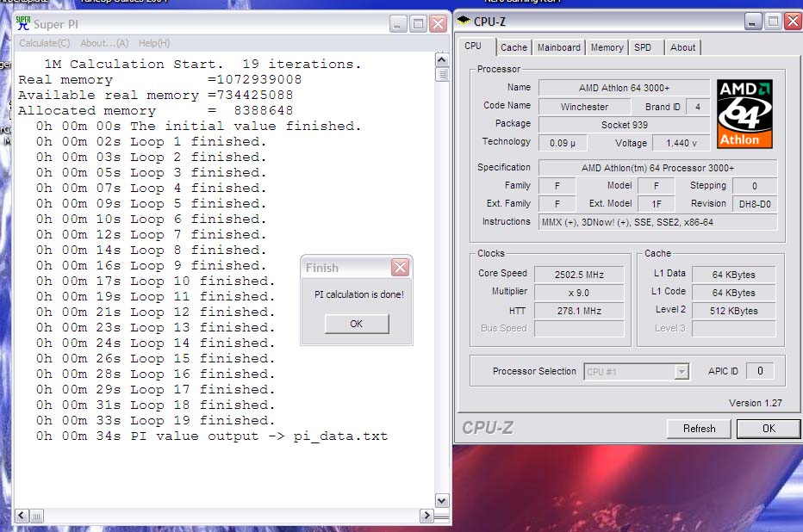Click the 'Loop 1 finished.' line
The image size is (803, 532).
click(151, 142)
